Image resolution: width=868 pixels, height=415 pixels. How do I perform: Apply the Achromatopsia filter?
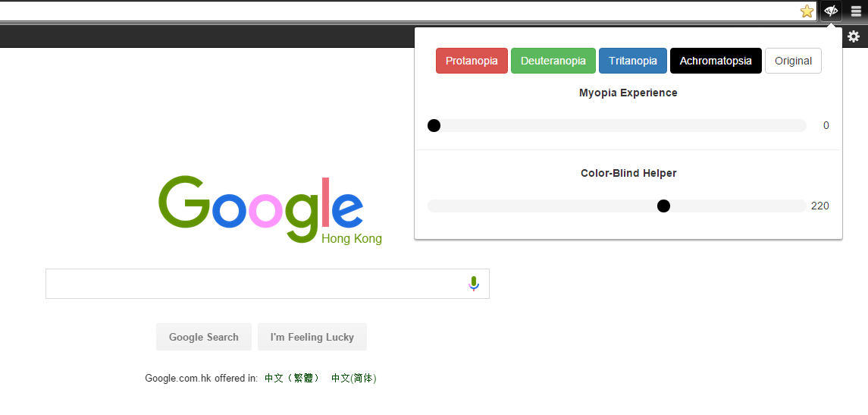(716, 61)
